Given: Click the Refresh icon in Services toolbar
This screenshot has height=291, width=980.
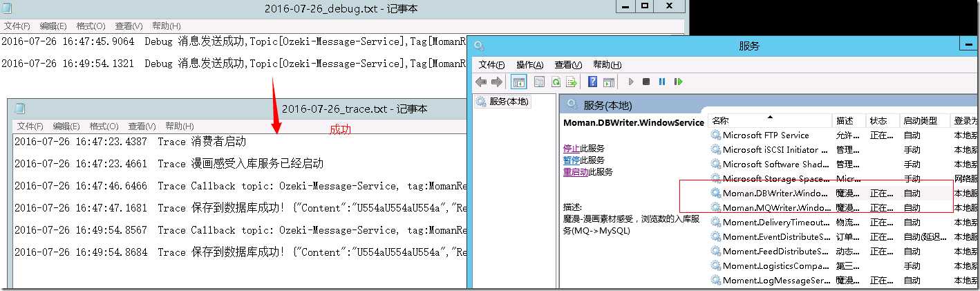Looking at the screenshot, I should pyautogui.click(x=555, y=82).
